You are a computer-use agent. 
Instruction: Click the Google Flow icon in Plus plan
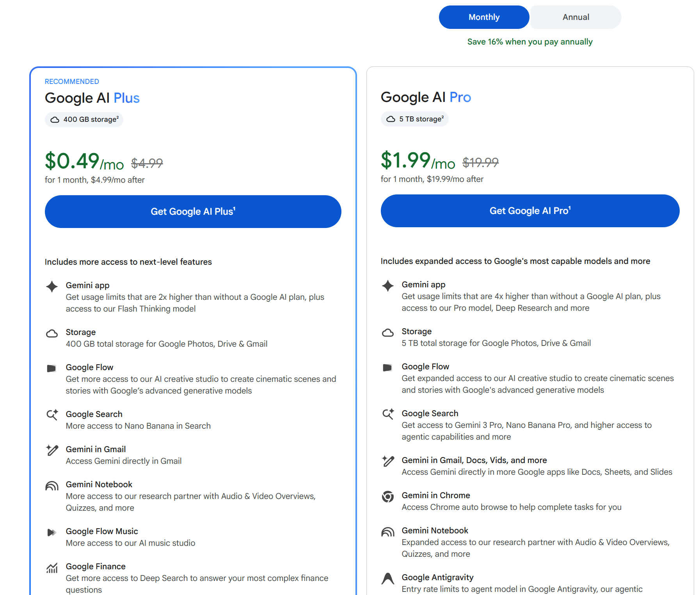(x=52, y=368)
